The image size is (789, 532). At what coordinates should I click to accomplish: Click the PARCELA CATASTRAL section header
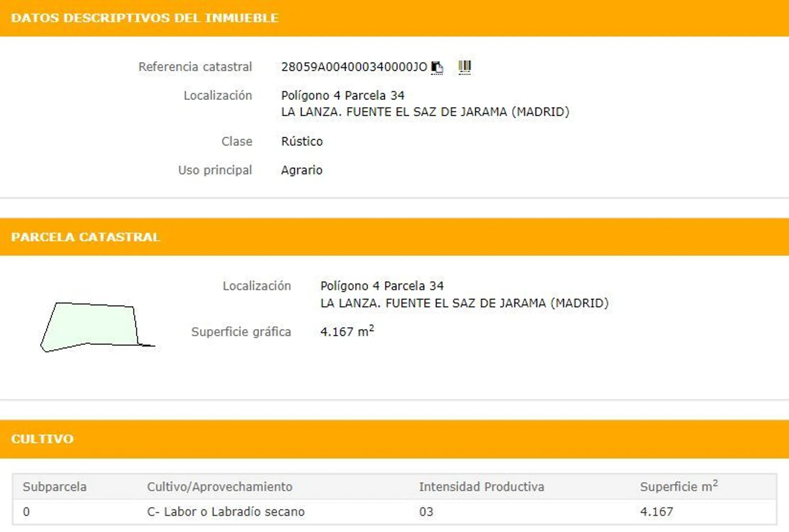[x=86, y=237]
